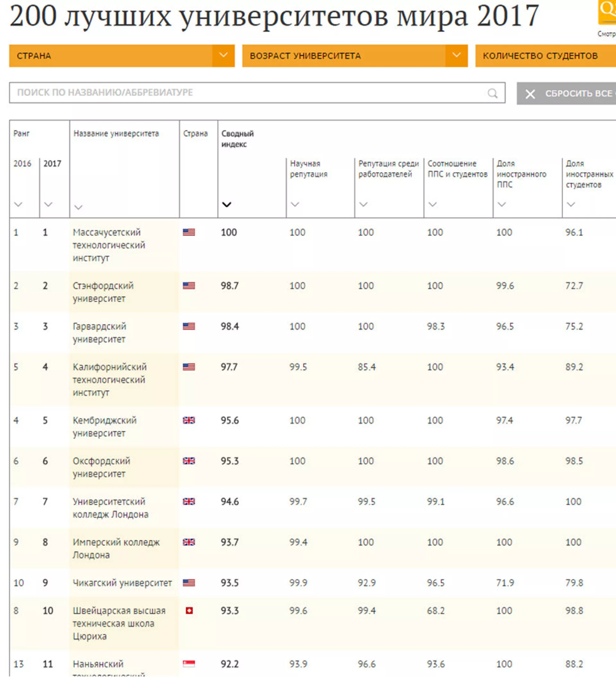Click the Swiss flag in Zurich row
This screenshot has height=677, width=616.
click(189, 611)
